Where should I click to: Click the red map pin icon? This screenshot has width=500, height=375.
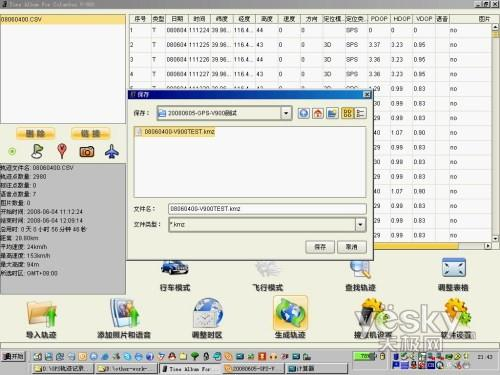click(62, 151)
